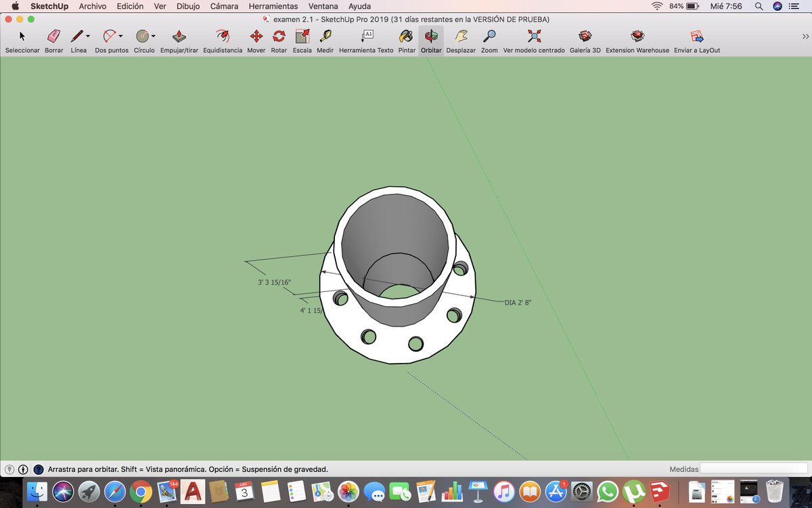Open SketchUp icon in the dock
The image size is (812, 508).
pos(660,490)
